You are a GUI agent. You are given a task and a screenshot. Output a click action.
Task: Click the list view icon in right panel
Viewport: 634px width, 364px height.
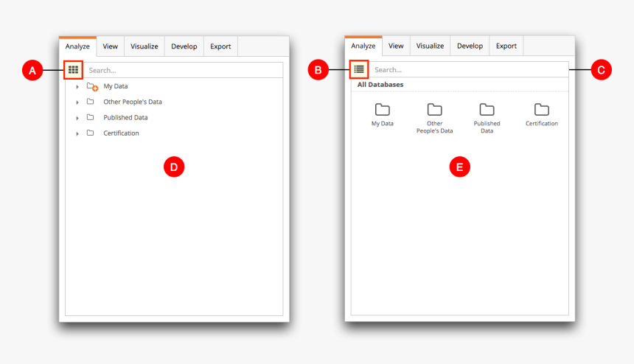359,69
